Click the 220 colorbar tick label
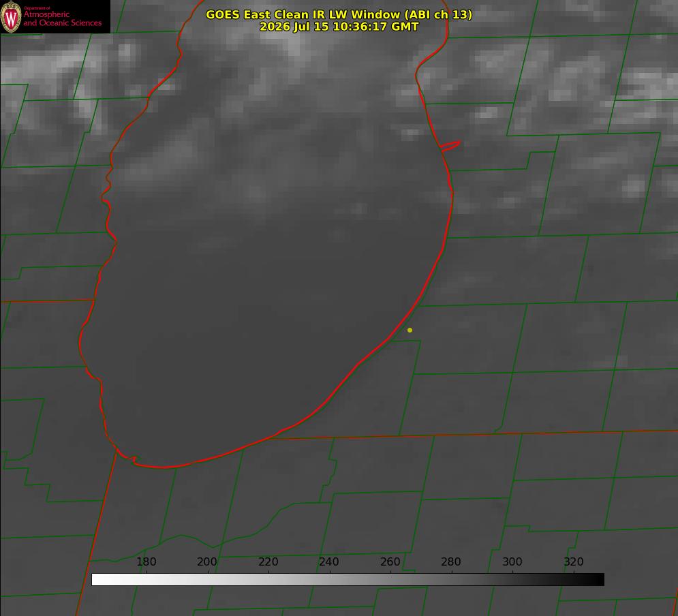This screenshot has height=616, width=678. coord(268,561)
